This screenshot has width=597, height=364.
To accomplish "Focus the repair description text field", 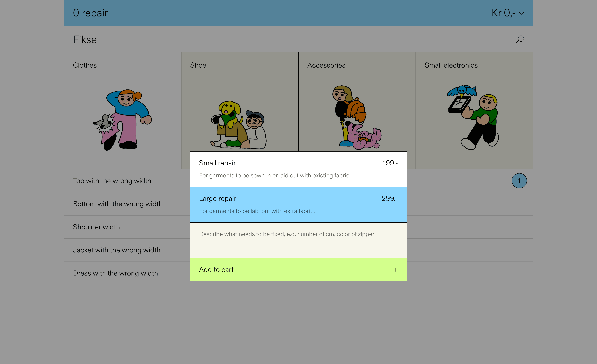I will pyautogui.click(x=298, y=240).
